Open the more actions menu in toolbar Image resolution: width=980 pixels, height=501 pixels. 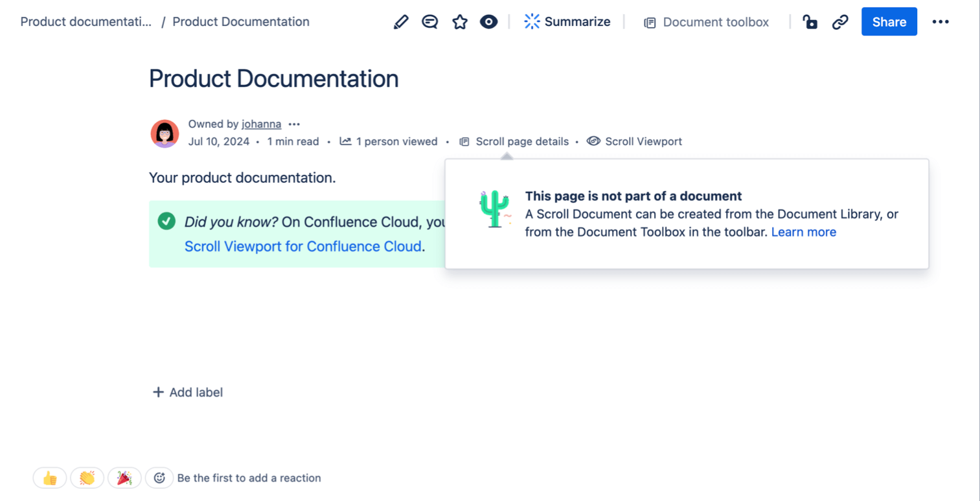click(x=940, y=22)
